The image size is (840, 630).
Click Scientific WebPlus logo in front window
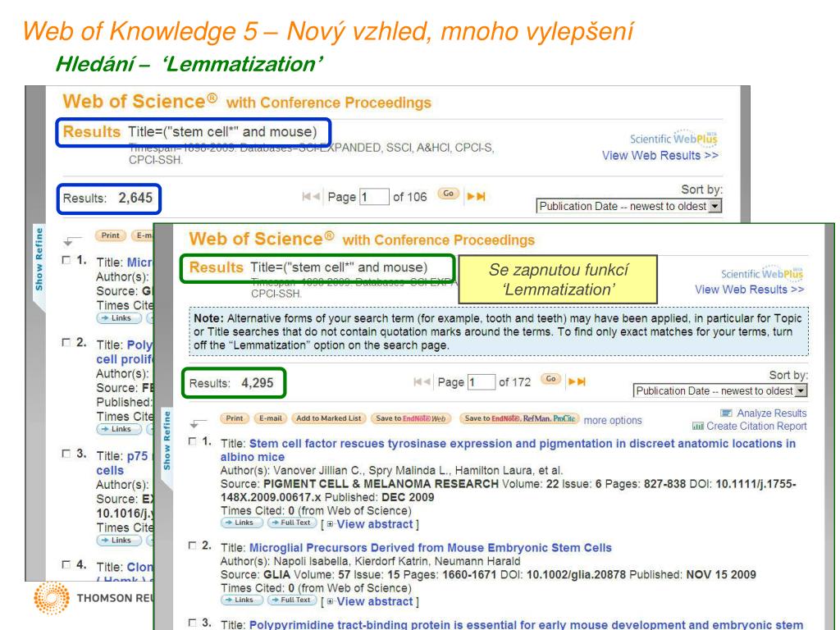coord(762,272)
